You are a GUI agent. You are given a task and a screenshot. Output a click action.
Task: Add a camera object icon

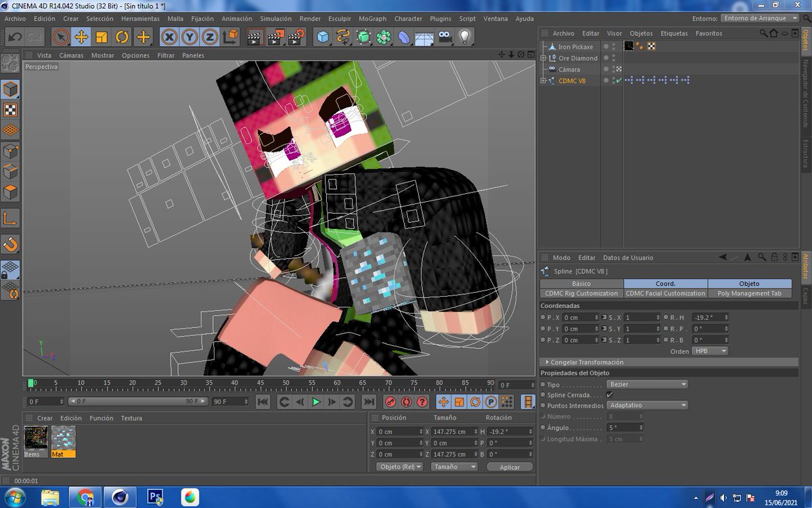click(x=445, y=37)
